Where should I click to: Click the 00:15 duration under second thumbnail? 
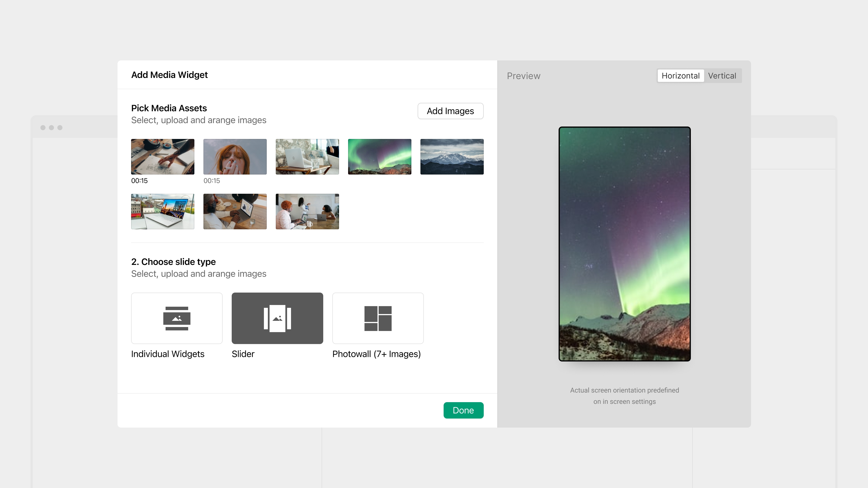[212, 181]
